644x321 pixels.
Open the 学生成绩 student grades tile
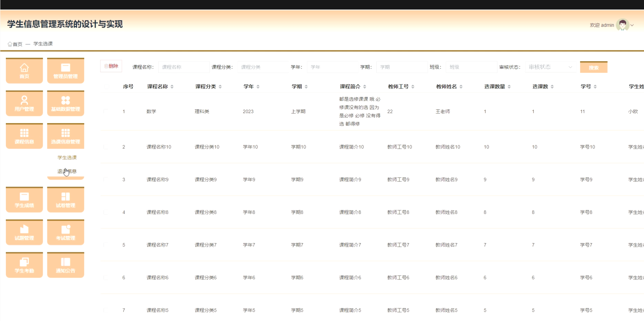pyautogui.click(x=24, y=200)
